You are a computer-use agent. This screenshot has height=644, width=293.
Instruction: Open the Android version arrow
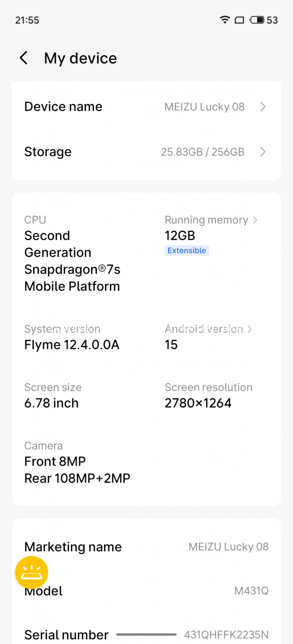250,329
